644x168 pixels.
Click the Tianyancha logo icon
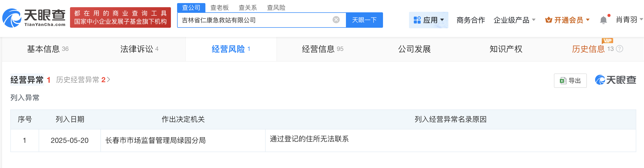tap(12, 18)
